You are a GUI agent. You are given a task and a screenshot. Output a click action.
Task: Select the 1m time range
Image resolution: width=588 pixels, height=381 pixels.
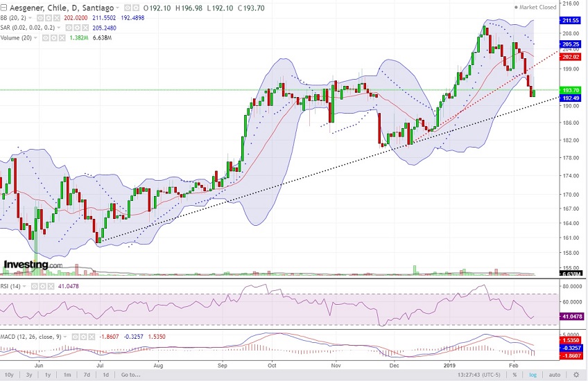coord(67,375)
